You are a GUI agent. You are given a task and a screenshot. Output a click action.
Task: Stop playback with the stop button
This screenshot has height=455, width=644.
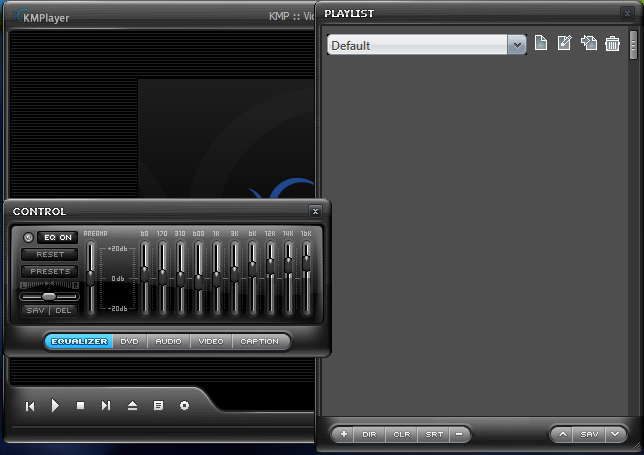[x=80, y=406]
